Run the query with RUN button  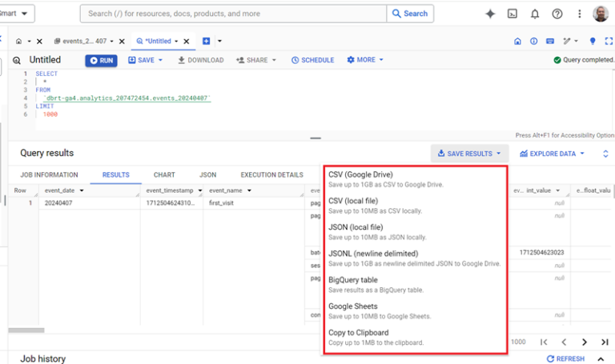[x=101, y=60]
